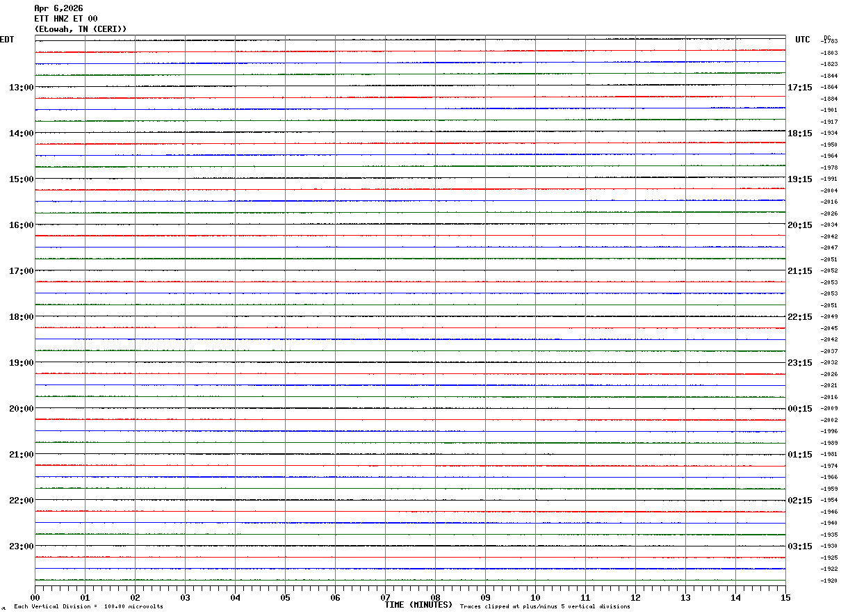This screenshot has height=616, width=841.
Task: Click the DC offset value -1950
Action: point(828,145)
